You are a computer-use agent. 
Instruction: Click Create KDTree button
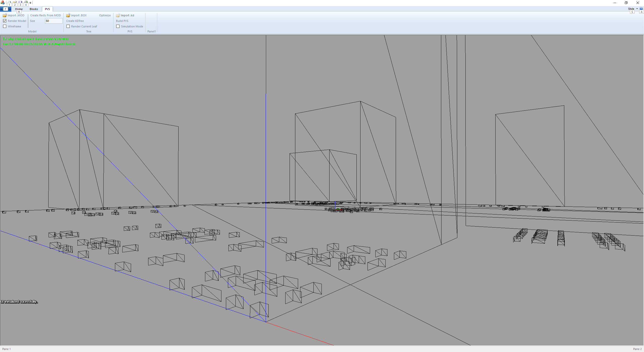coord(75,21)
